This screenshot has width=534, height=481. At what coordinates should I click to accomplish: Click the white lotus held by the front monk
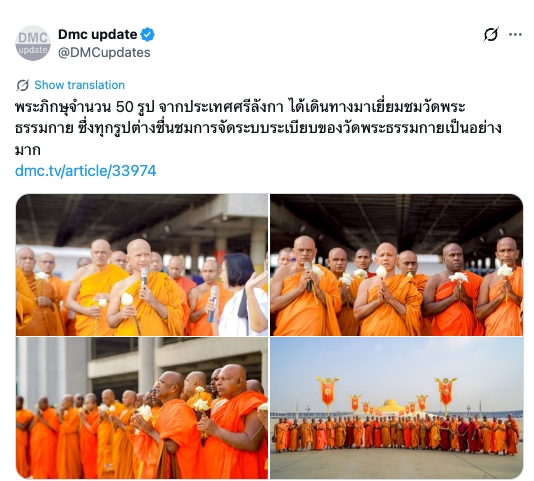pos(127,300)
